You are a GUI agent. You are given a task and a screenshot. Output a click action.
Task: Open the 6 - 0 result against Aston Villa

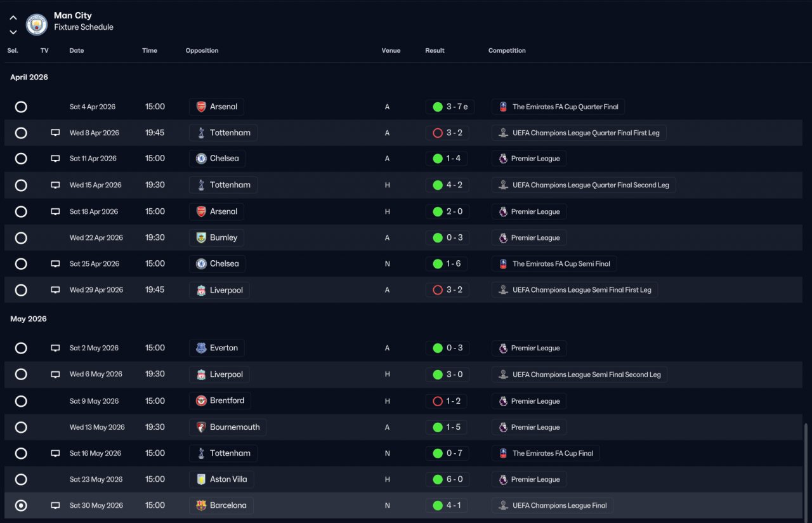tap(447, 479)
